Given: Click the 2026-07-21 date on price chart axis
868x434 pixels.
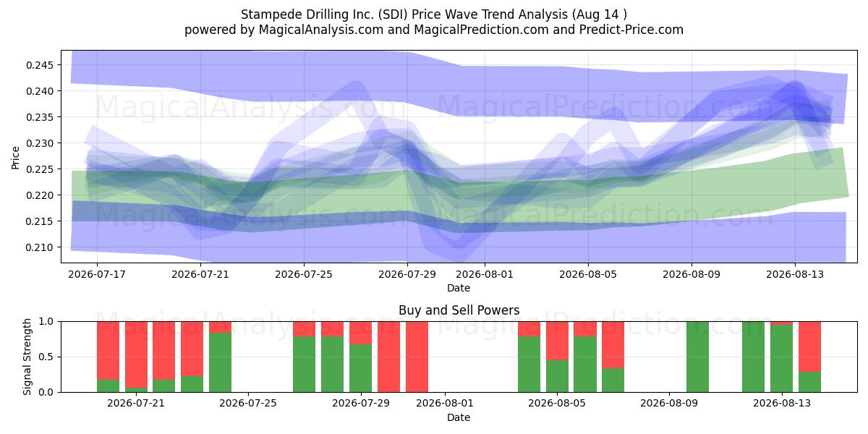Looking at the screenshot, I should [200, 275].
